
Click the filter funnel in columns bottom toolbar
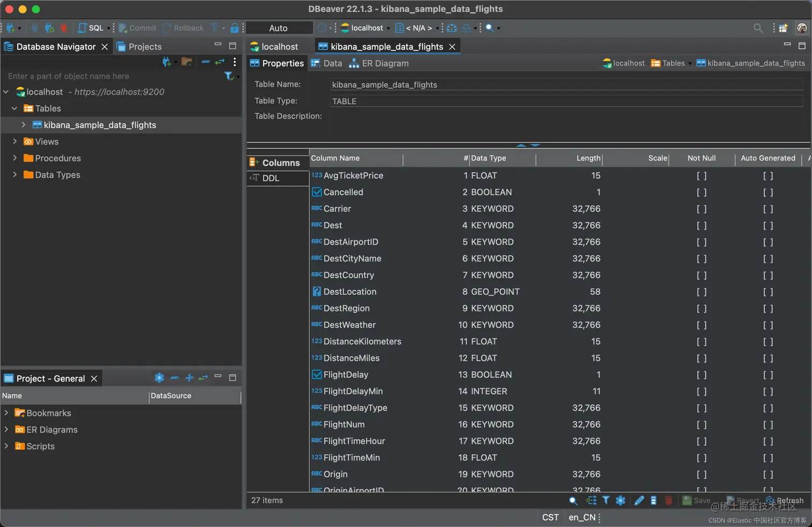[606, 500]
